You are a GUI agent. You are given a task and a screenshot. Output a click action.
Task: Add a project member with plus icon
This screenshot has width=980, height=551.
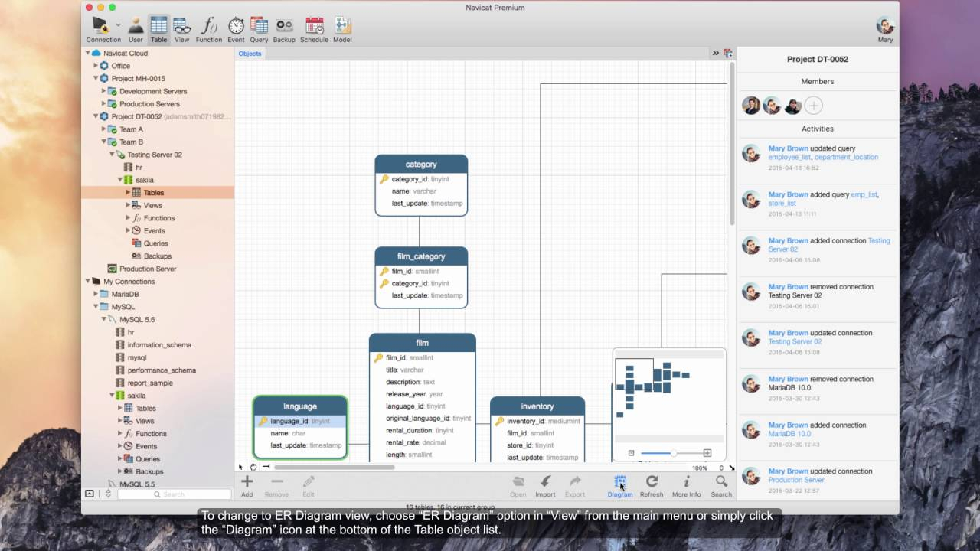814,106
